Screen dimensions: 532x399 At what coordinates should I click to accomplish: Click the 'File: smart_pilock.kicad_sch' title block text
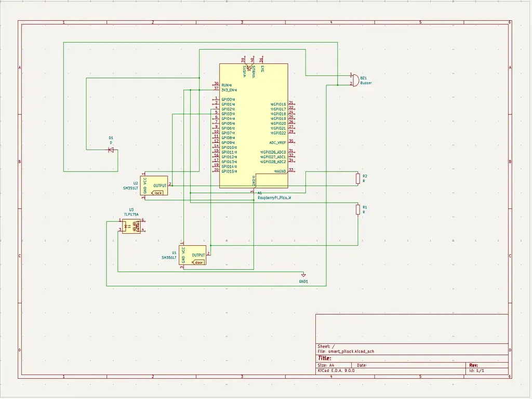(345, 352)
